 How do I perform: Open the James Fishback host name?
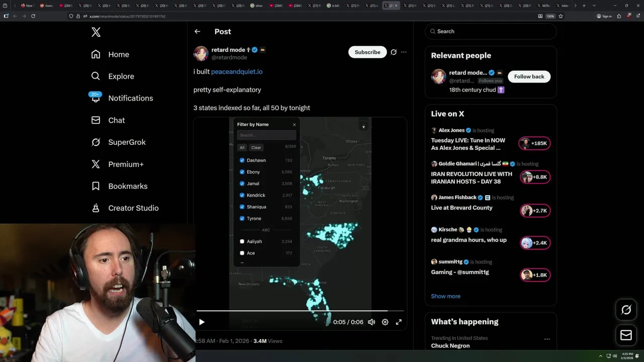(457, 198)
